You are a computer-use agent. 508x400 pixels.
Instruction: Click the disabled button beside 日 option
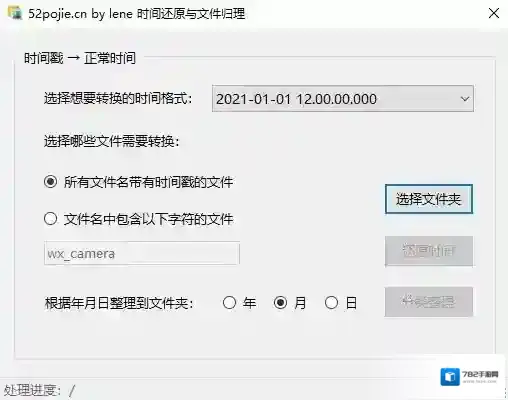click(x=429, y=302)
